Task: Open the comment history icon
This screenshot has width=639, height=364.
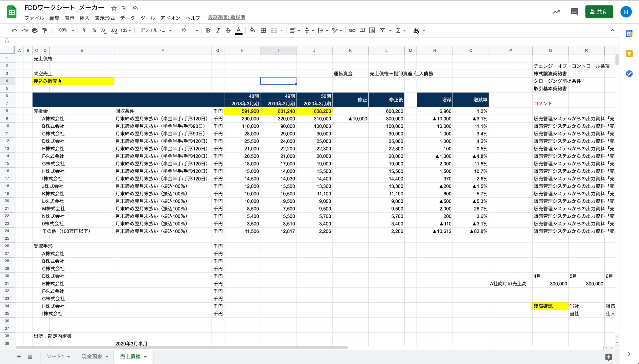Action: pyautogui.click(x=574, y=12)
